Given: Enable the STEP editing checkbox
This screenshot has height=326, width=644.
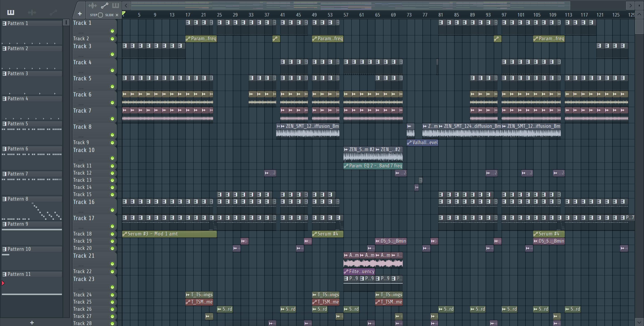Looking at the screenshot, I should [100, 15].
